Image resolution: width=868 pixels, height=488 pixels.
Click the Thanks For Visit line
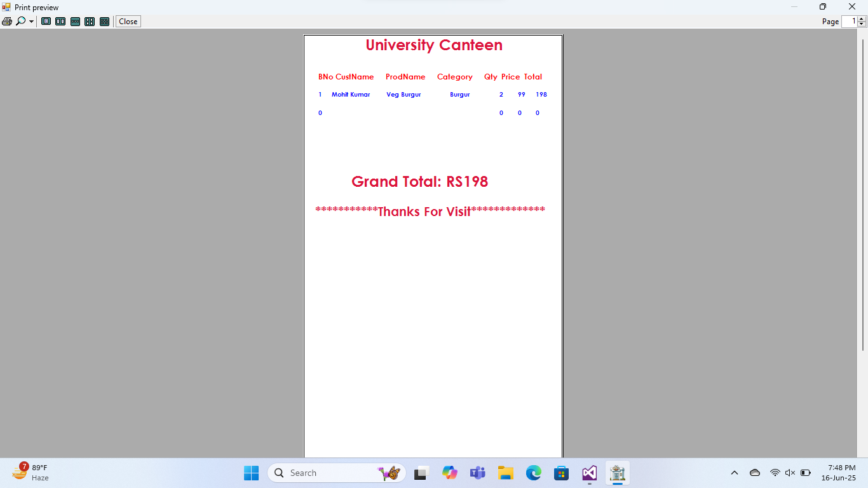coord(430,211)
